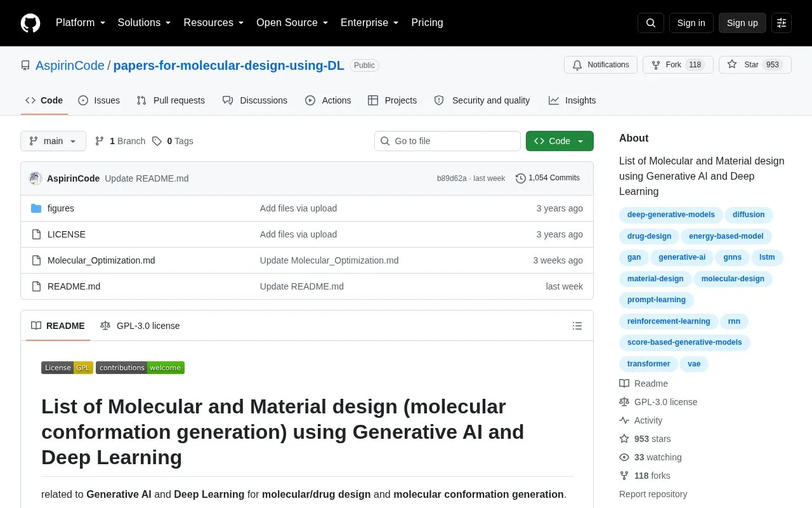Open the AspirinCode owner link
The width and height of the screenshot is (812, 508).
tap(70, 65)
